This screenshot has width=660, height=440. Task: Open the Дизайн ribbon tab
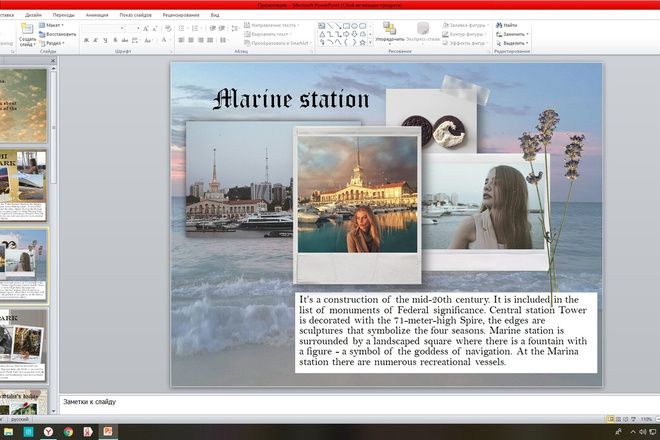[x=33, y=15]
